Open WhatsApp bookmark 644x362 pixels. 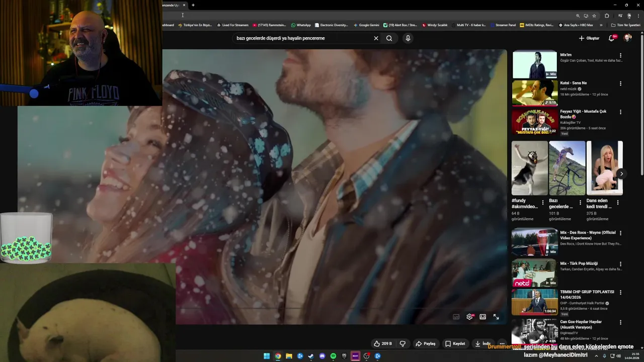tap(301, 25)
